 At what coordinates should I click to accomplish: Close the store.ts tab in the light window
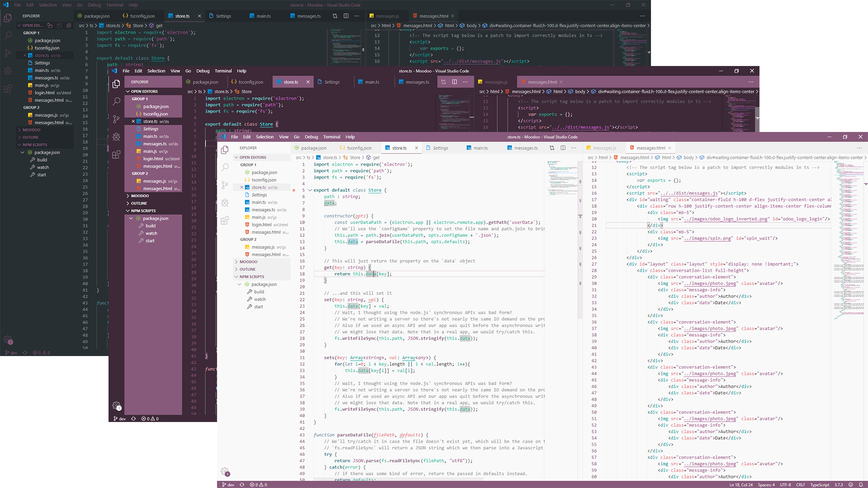click(x=416, y=148)
